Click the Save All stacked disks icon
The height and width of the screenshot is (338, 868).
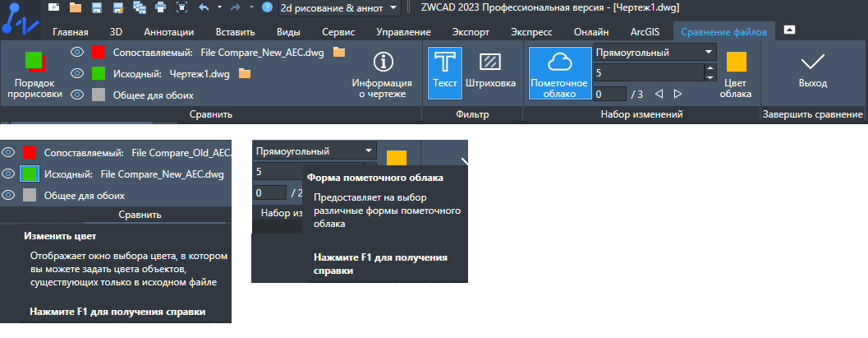(139, 7)
